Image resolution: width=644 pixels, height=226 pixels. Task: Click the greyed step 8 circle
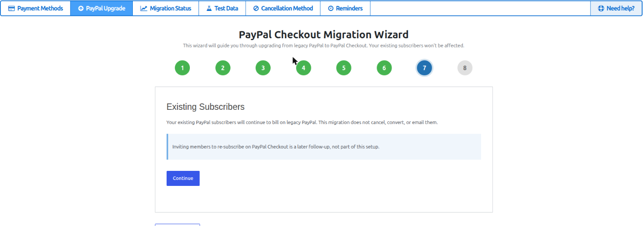point(465,68)
